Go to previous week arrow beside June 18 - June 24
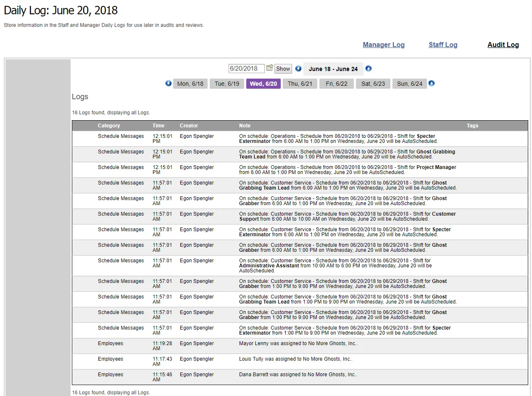532x396 pixels. [298, 69]
